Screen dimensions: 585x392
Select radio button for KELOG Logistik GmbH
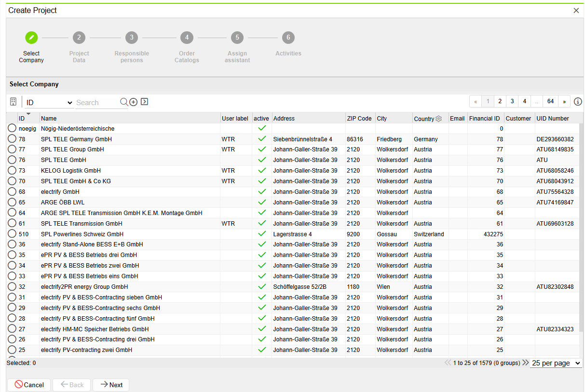point(12,171)
